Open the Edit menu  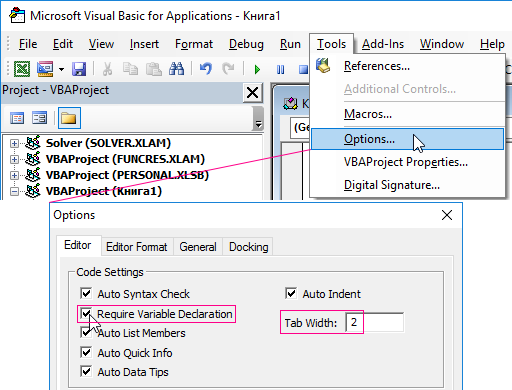(63, 44)
